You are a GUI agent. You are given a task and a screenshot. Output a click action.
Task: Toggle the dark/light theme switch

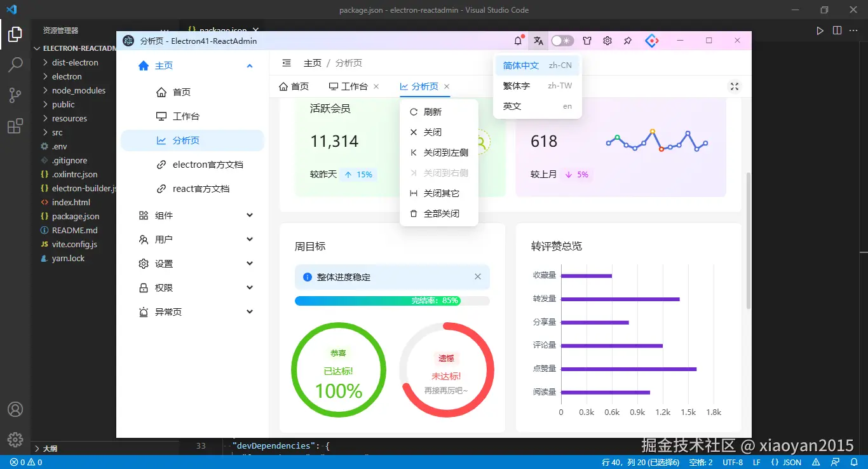[x=562, y=41]
